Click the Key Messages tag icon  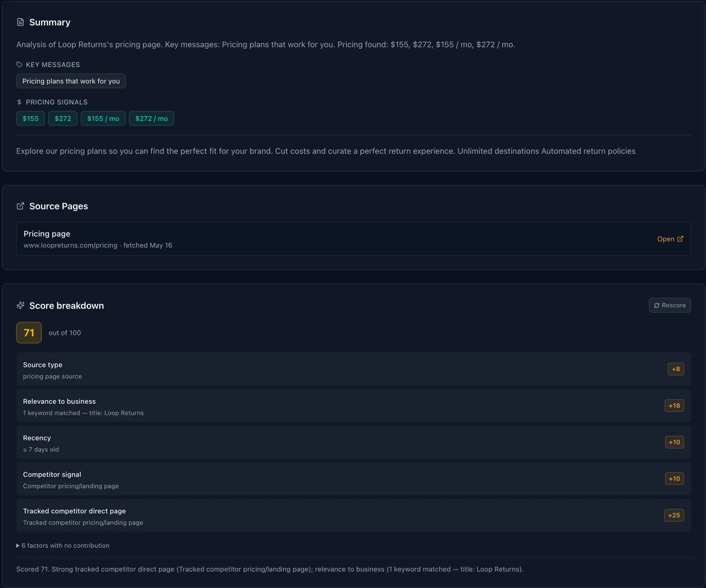19,64
